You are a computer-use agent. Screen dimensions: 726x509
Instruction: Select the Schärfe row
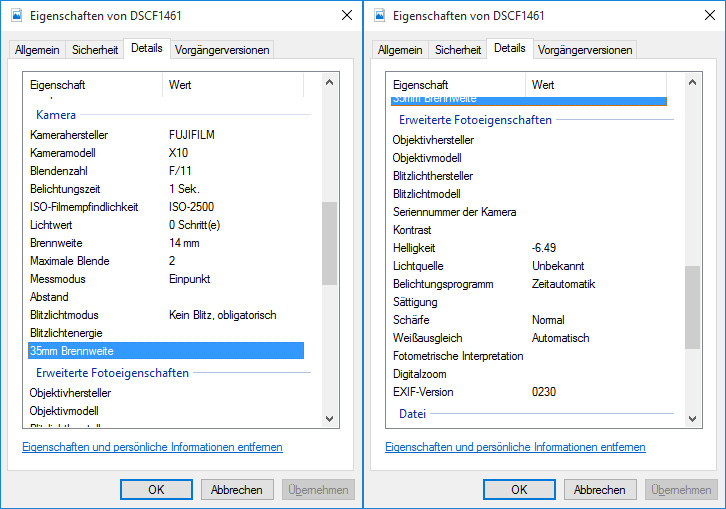(x=529, y=320)
